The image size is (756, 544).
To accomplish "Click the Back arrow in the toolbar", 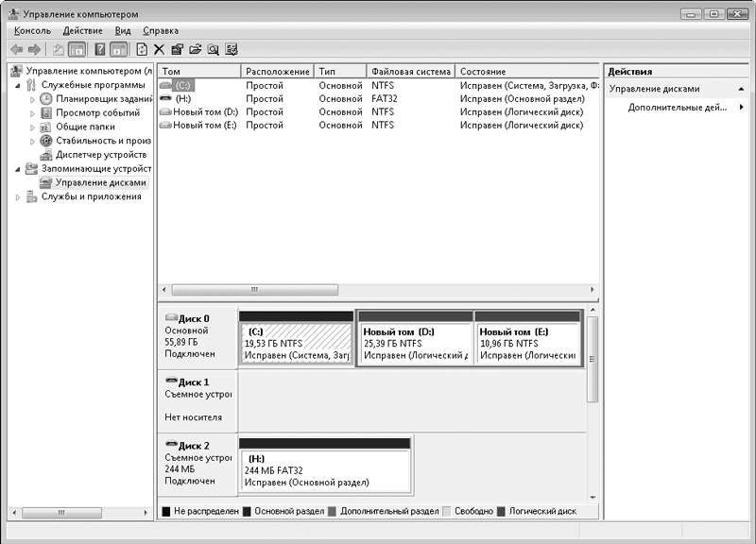I will pyautogui.click(x=16, y=49).
